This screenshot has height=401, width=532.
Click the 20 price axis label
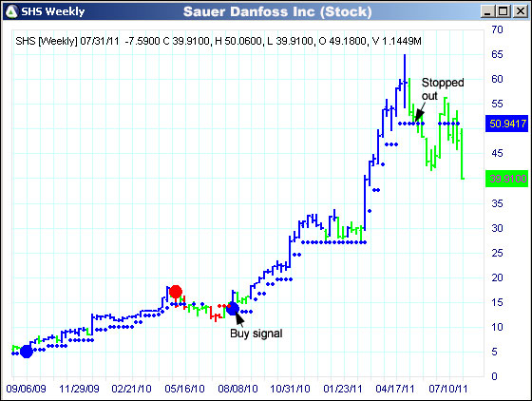coord(497,277)
